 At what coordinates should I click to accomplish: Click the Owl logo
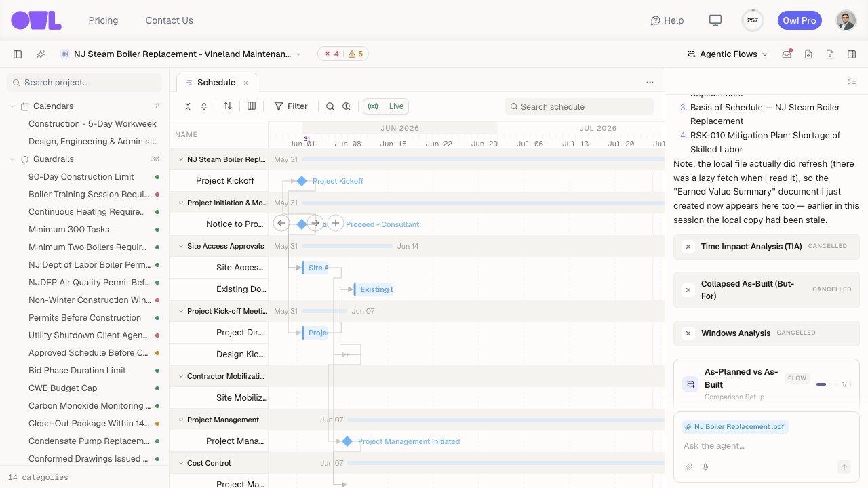coord(36,20)
